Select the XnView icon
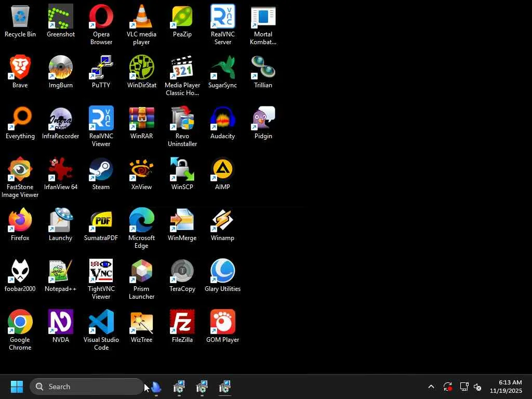 [x=141, y=174]
